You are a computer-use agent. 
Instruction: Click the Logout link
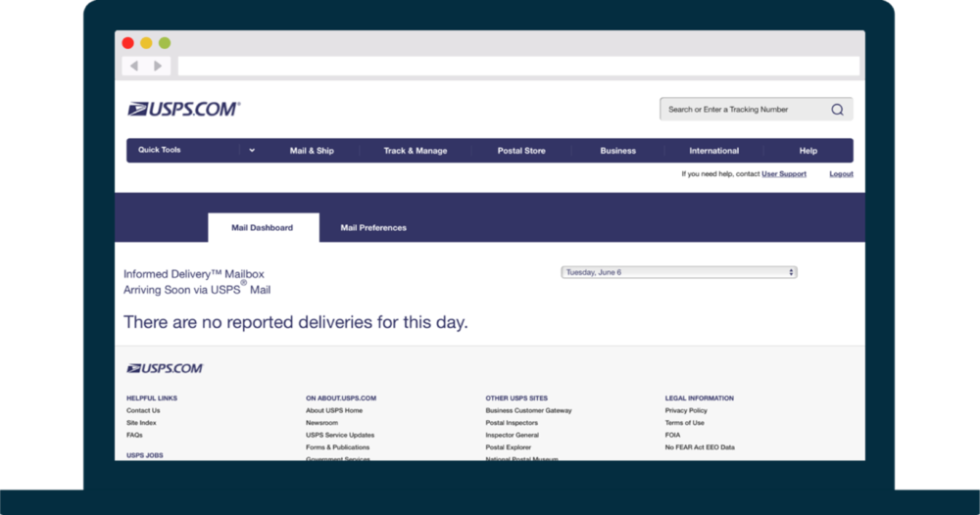(x=841, y=174)
